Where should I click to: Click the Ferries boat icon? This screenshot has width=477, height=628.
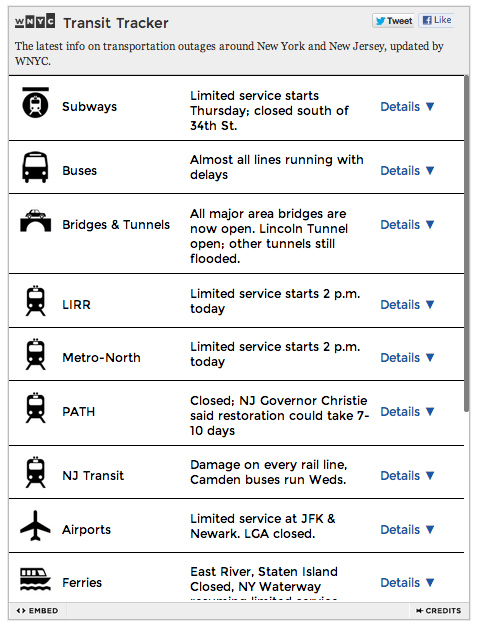click(36, 579)
